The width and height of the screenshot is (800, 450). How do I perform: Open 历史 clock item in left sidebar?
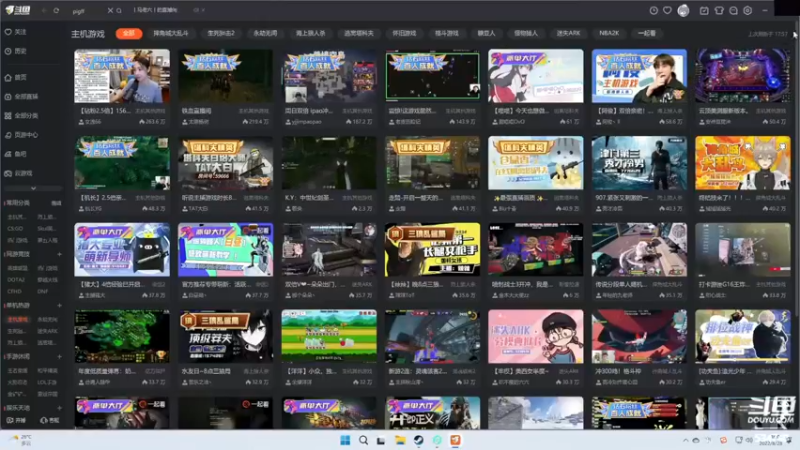click(16, 51)
